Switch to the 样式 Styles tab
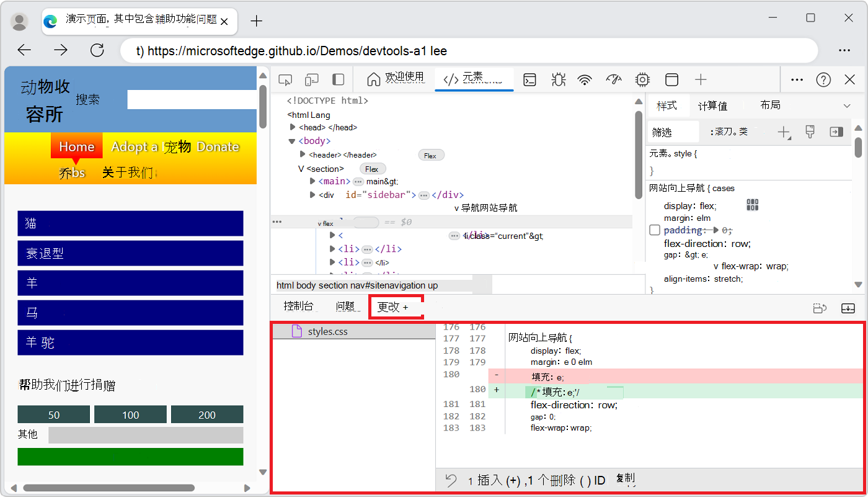 coord(666,105)
